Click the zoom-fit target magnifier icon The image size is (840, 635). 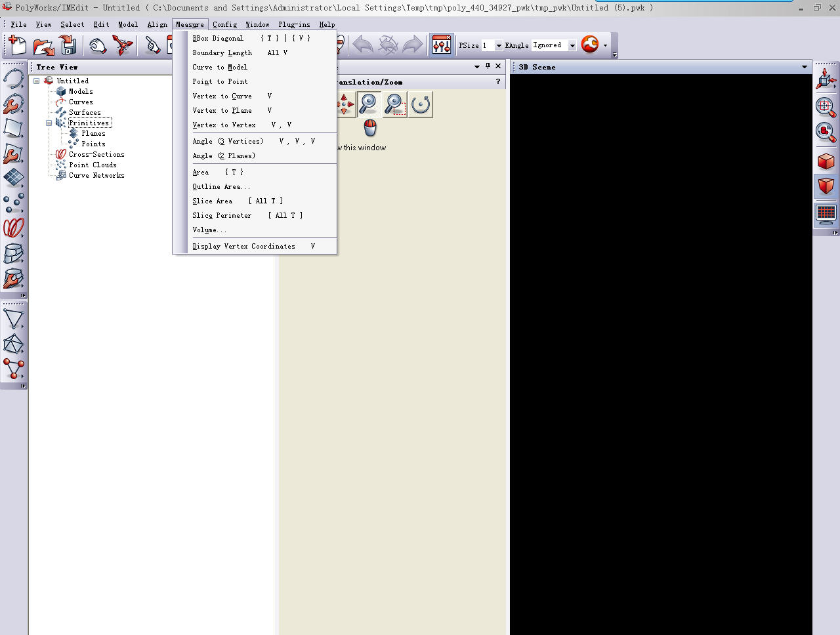(826, 106)
